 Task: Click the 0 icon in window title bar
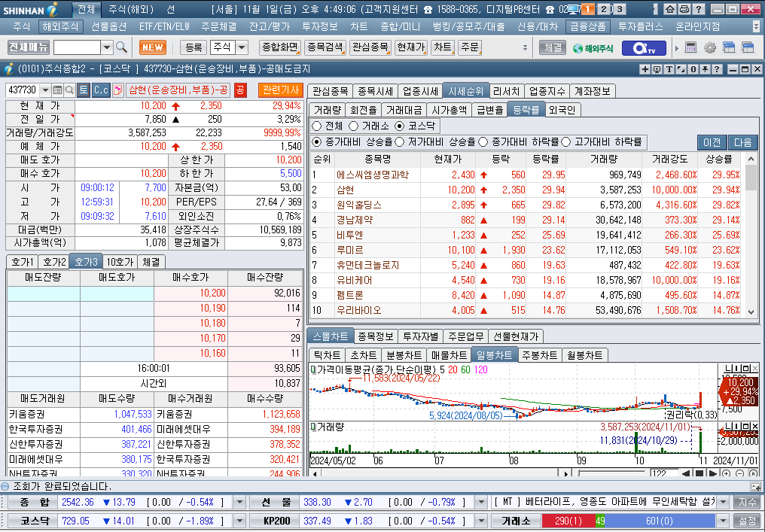pyautogui.click(x=693, y=69)
